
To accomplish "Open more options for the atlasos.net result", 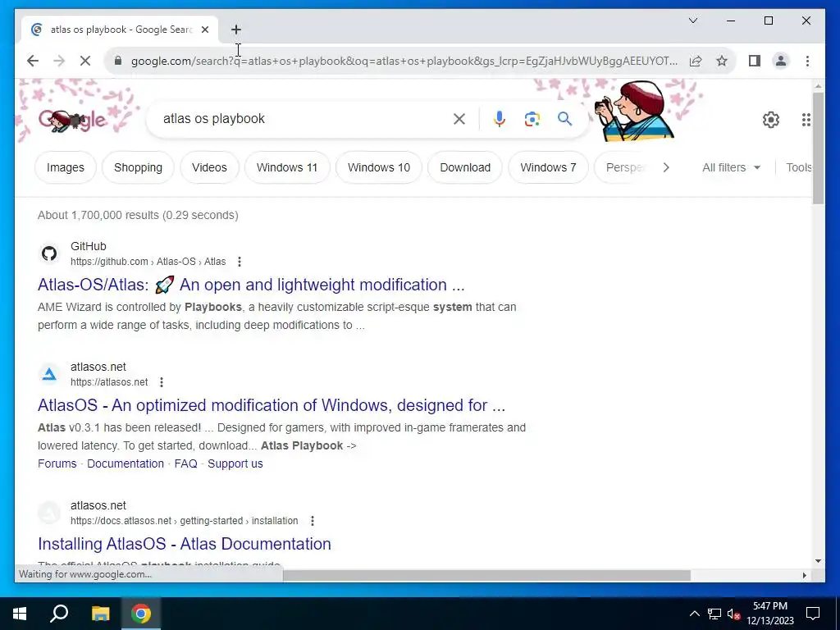I will tap(162, 382).
